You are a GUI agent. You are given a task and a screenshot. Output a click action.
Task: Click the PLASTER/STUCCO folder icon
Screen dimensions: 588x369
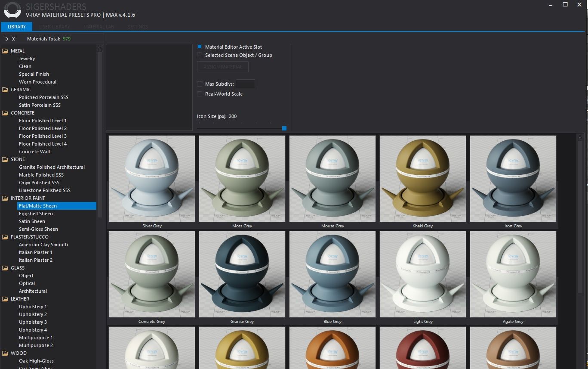click(x=5, y=237)
